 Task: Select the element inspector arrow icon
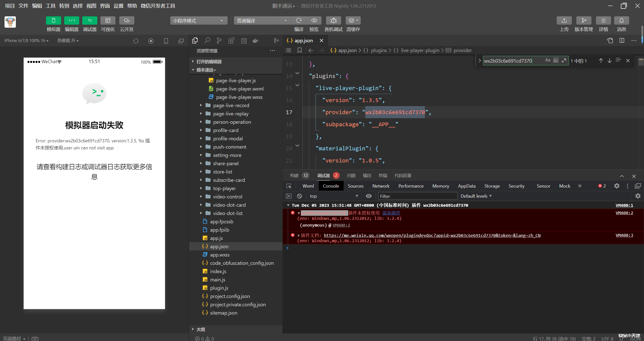(289, 186)
